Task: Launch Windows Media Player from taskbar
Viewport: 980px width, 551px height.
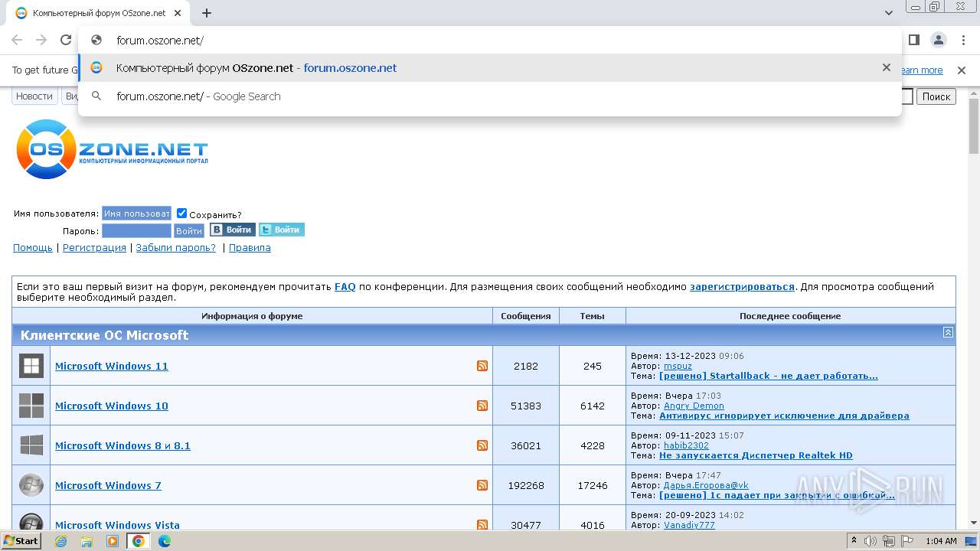Action: coord(113,541)
